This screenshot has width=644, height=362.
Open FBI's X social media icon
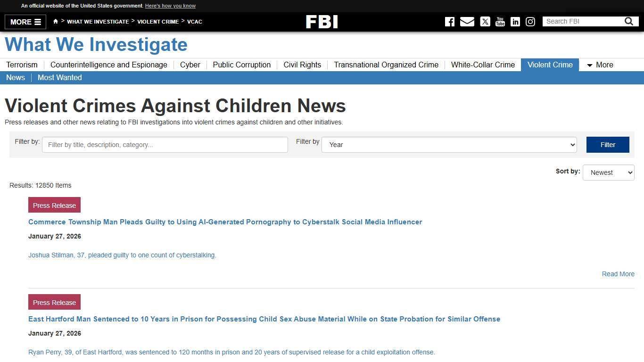click(485, 21)
